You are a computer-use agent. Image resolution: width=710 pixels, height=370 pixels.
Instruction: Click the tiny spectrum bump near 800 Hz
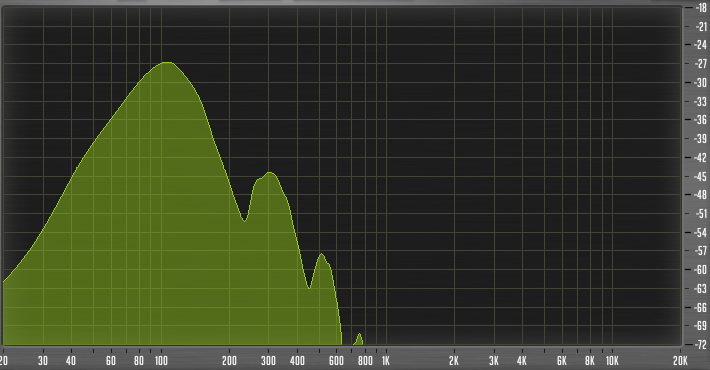pos(359,336)
